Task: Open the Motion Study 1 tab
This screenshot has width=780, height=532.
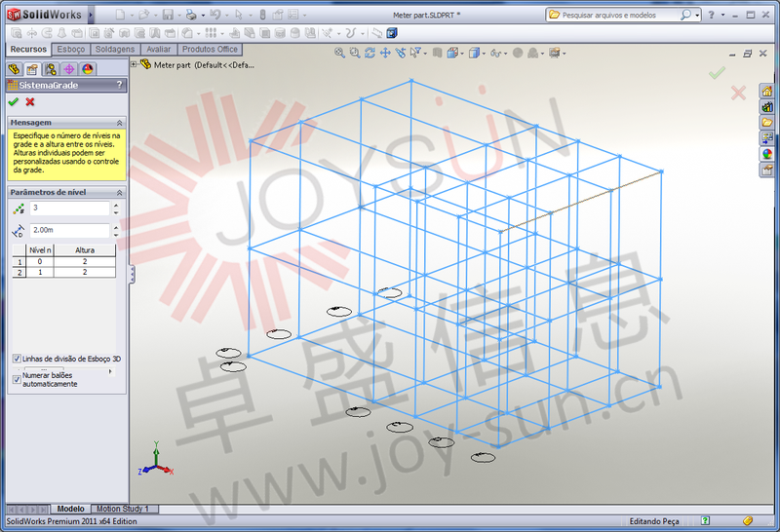Action: point(122,509)
